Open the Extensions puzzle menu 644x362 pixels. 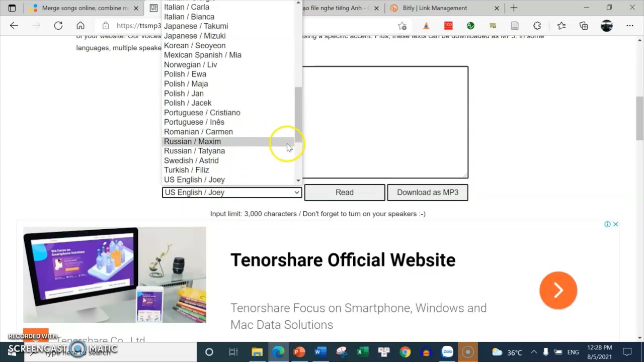[537, 26]
